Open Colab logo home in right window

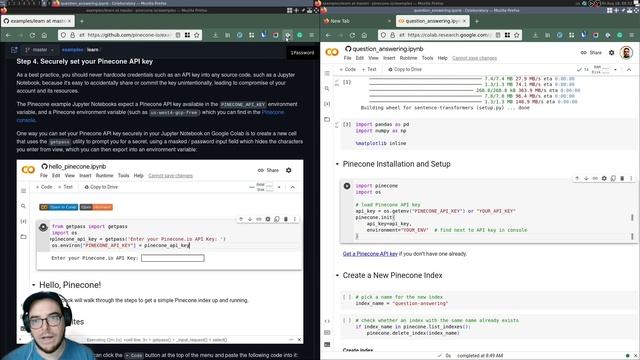[332, 52]
